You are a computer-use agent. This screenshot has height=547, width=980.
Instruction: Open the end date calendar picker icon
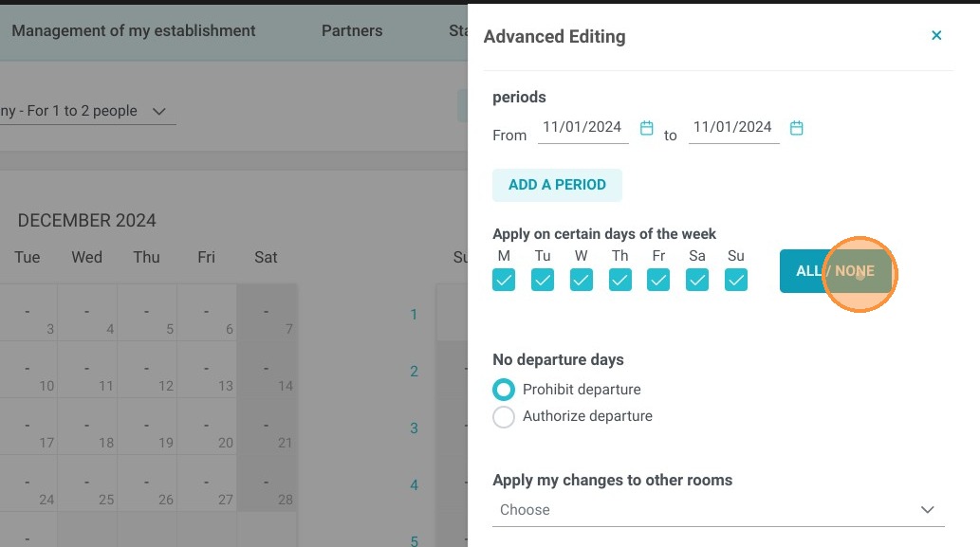point(796,128)
